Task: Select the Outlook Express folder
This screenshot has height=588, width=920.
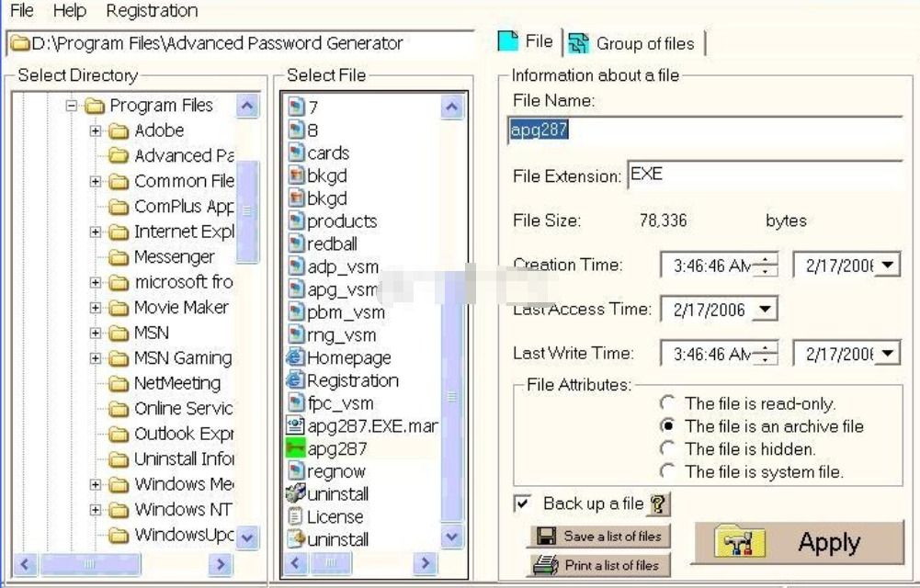Action: (171, 434)
